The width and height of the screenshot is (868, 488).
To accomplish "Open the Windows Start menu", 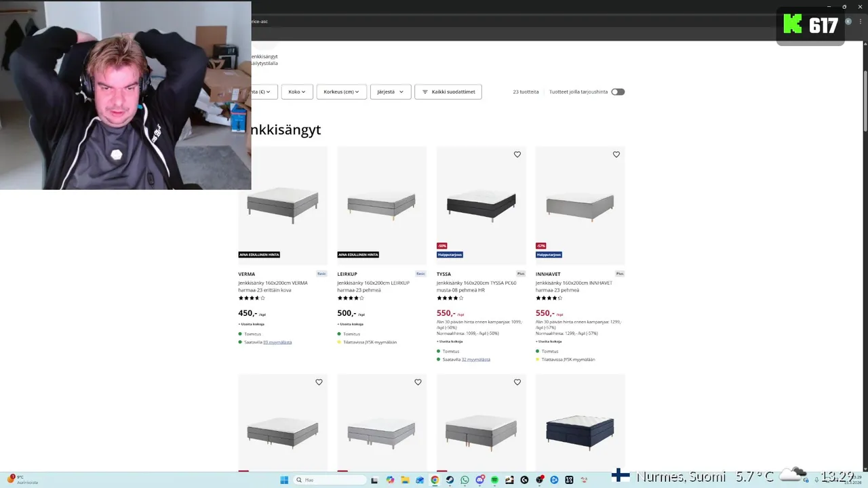I will [x=284, y=480].
